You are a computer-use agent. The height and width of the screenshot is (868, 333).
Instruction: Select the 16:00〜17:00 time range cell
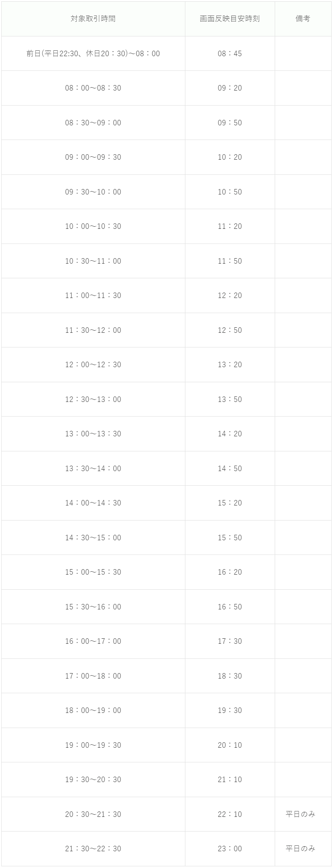click(93, 641)
